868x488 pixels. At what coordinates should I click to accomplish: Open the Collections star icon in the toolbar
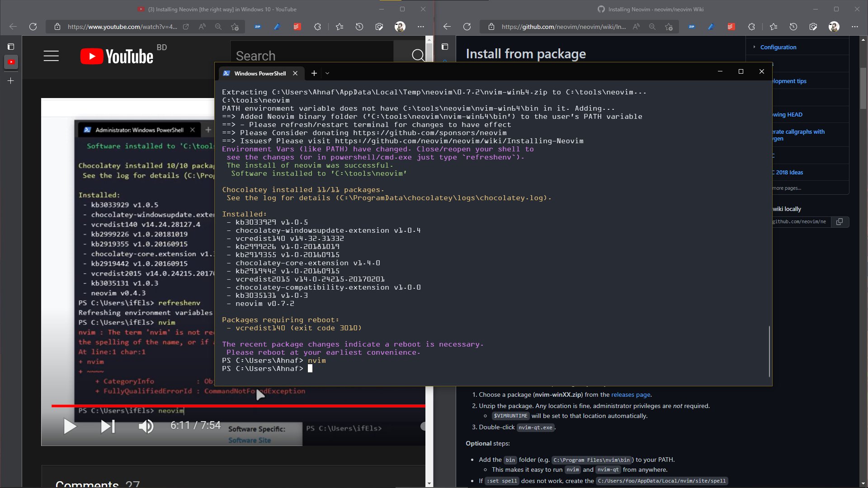pyautogui.click(x=340, y=27)
